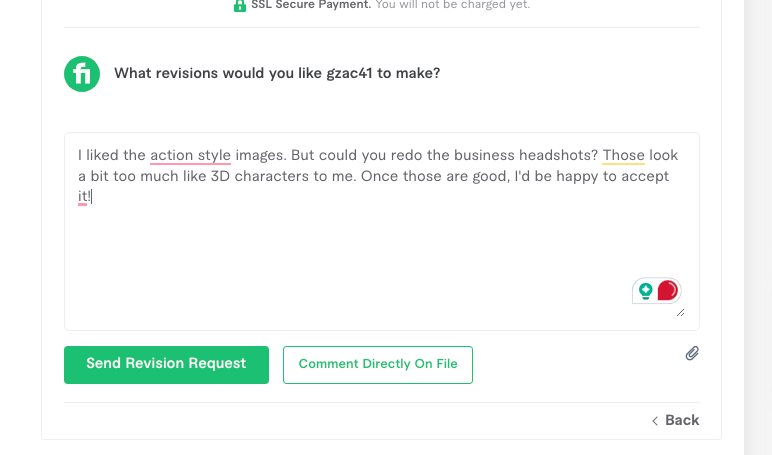772x455 pixels.
Task: Click the underlined phrase "action style"
Action: [x=190, y=156]
